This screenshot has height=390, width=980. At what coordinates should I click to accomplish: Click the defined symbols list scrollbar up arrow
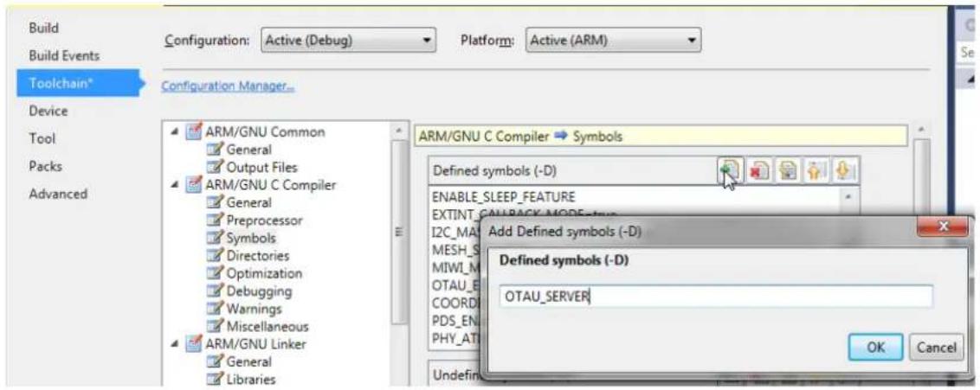848,196
